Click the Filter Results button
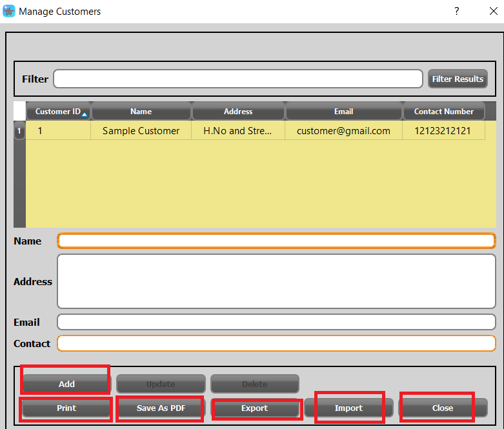504x429 pixels. 458,79
